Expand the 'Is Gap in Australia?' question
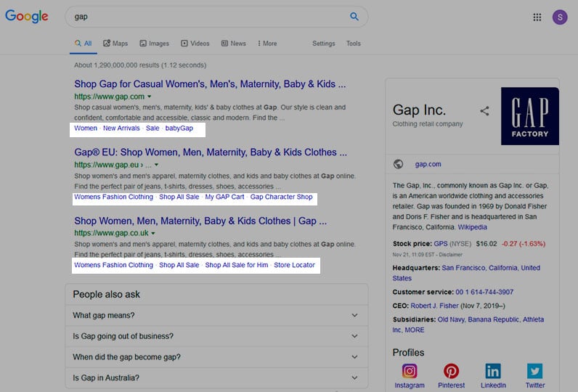The width and height of the screenshot is (578, 392). click(216, 377)
